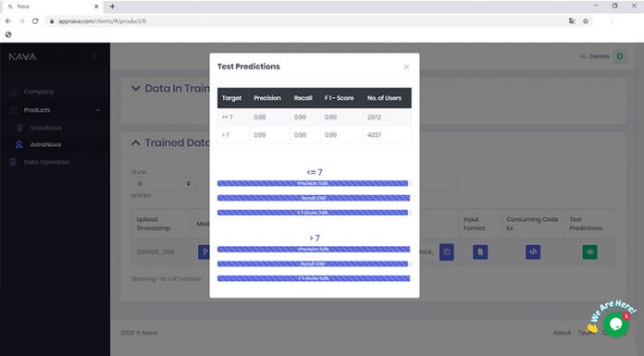Image resolution: width=644 pixels, height=356 pixels.
Task: Open the Company sidebar item
Action: click(39, 92)
